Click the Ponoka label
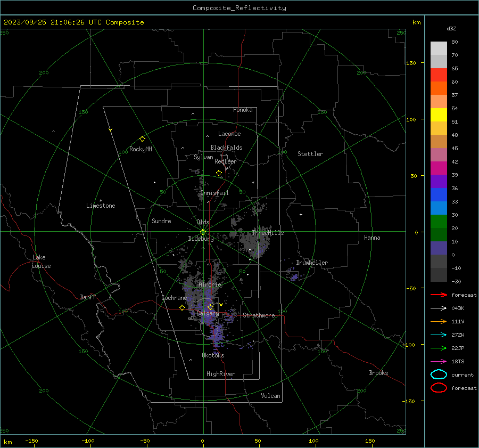479x448 pixels. click(243, 110)
